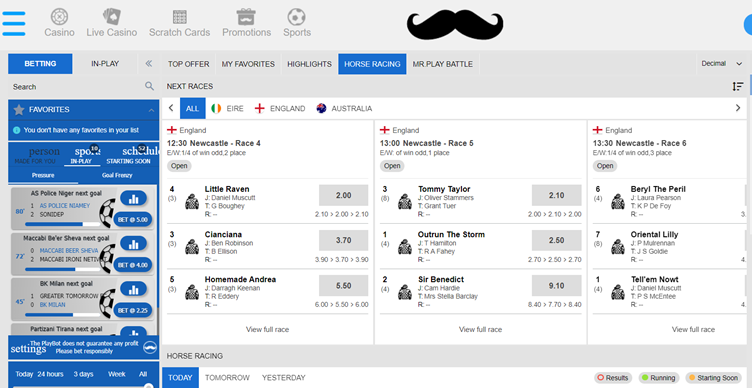Image resolution: width=752 pixels, height=388 pixels.
Task: Select Pressure sub-tab
Action: [x=43, y=176]
